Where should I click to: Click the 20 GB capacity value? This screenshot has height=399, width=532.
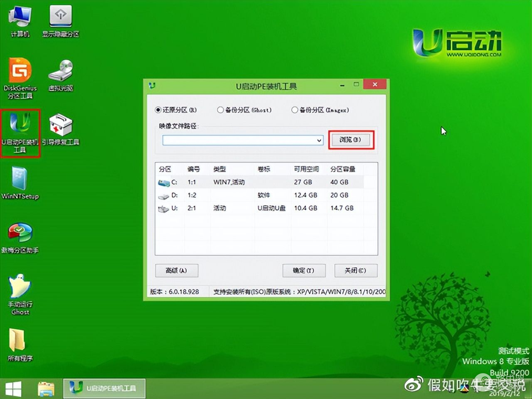340,195
